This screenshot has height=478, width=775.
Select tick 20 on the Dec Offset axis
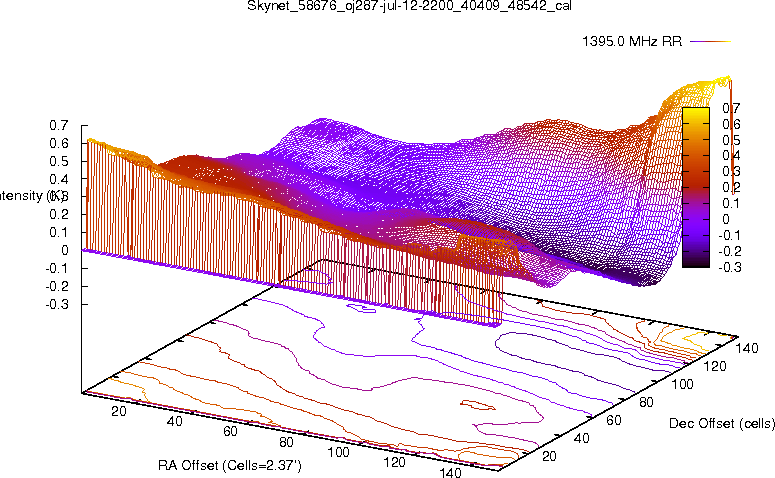tap(549, 456)
